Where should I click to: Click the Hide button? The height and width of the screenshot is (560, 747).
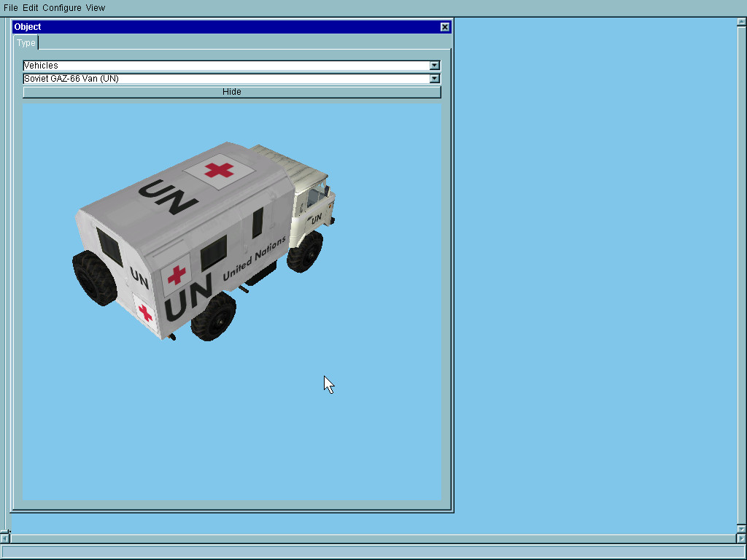[x=231, y=92]
